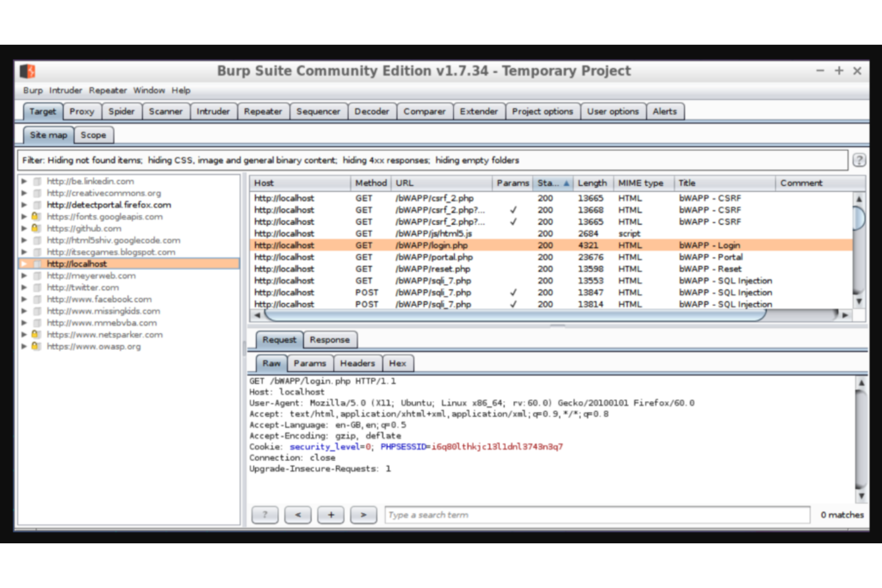Switch to the Response tab

330,340
